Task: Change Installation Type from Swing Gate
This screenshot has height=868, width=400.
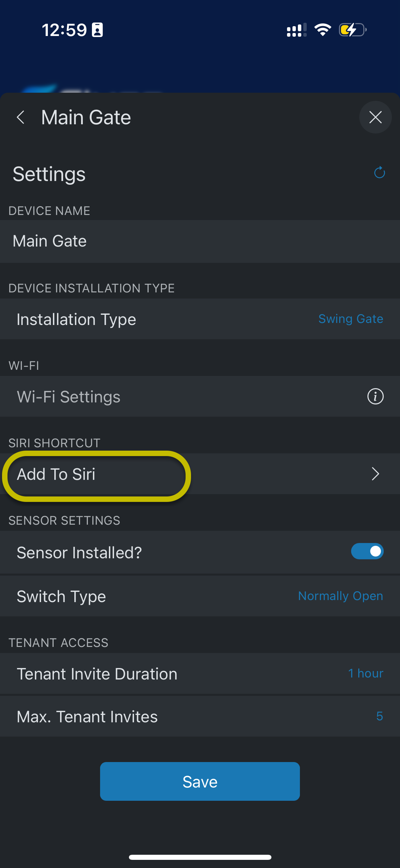Action: pyautogui.click(x=351, y=319)
